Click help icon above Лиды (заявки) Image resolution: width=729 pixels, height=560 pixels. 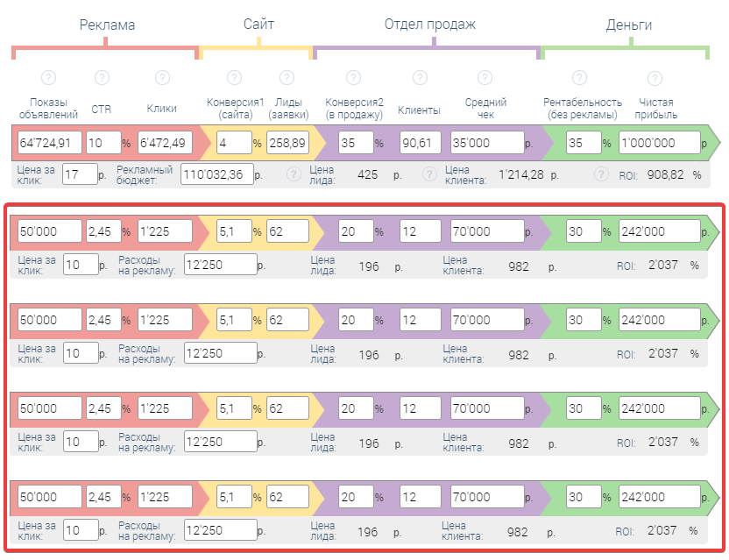click(x=287, y=77)
